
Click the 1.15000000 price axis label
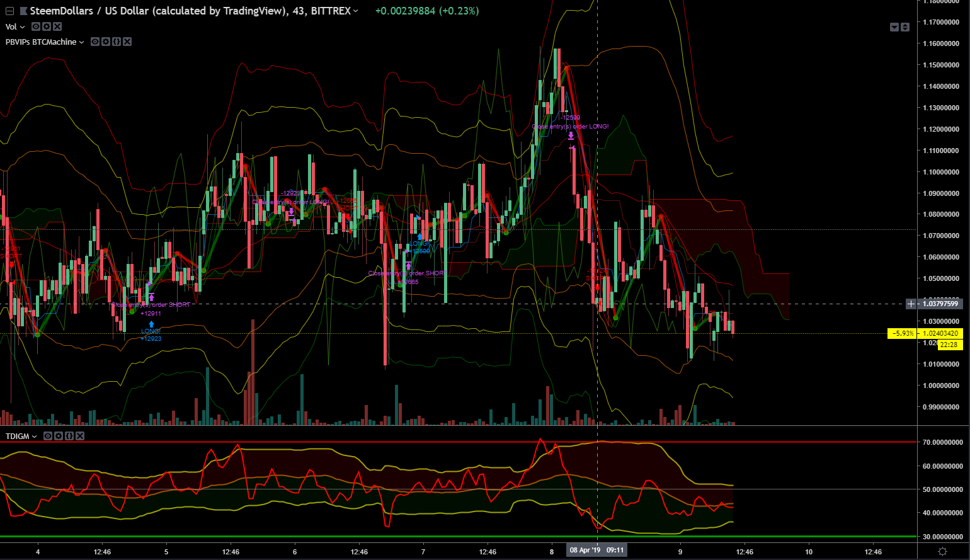pos(940,65)
